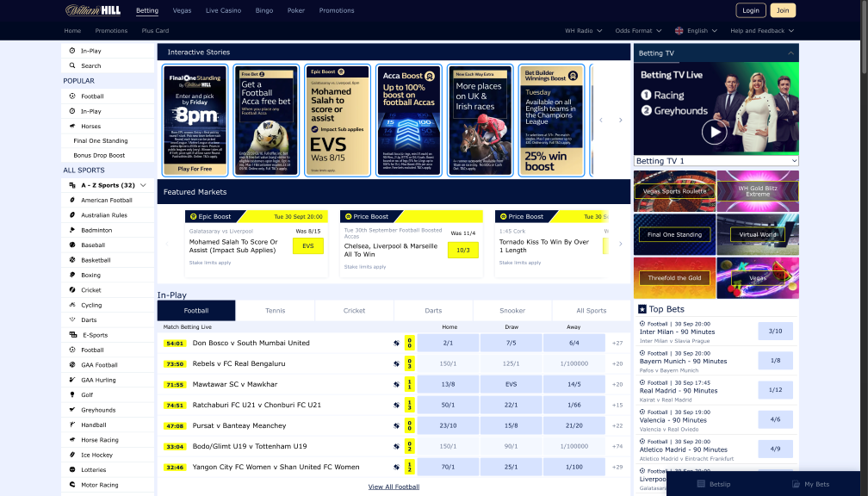The height and width of the screenshot is (496, 868).
Task: Switch to the Tennis in-play tab
Action: (x=275, y=311)
